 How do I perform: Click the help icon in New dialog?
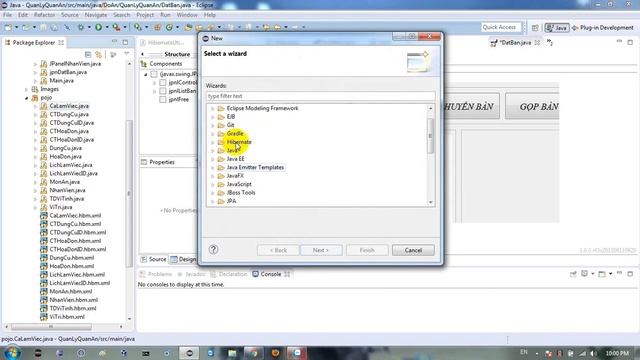213,249
